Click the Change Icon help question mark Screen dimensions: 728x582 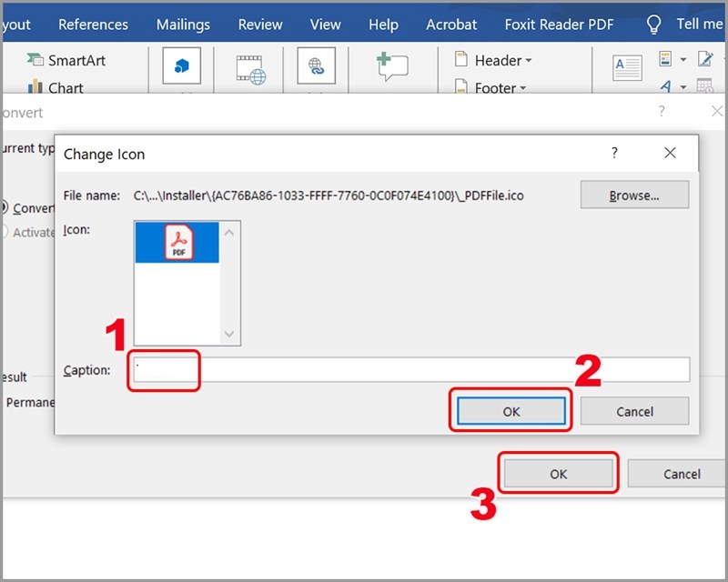(x=614, y=154)
